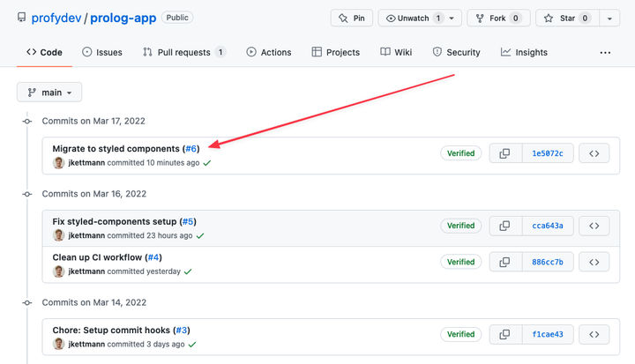
Task: Open star lists dropdown arrow
Action: tap(609, 19)
